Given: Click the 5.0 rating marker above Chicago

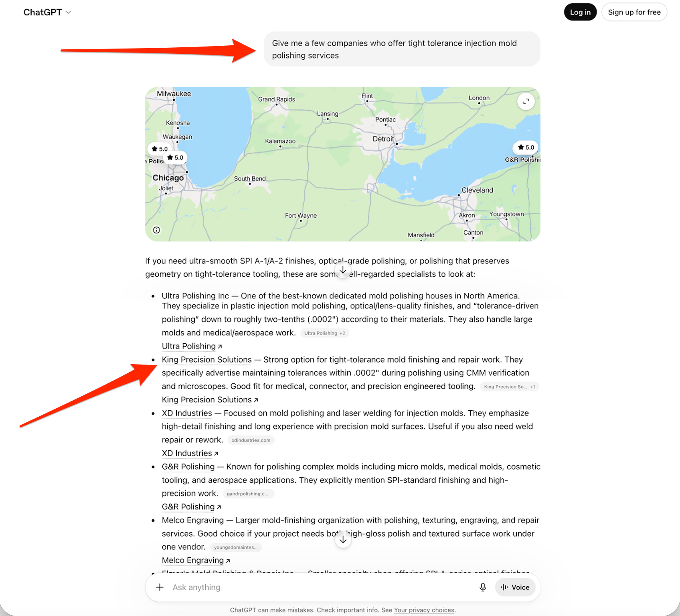Looking at the screenshot, I should 175,158.
